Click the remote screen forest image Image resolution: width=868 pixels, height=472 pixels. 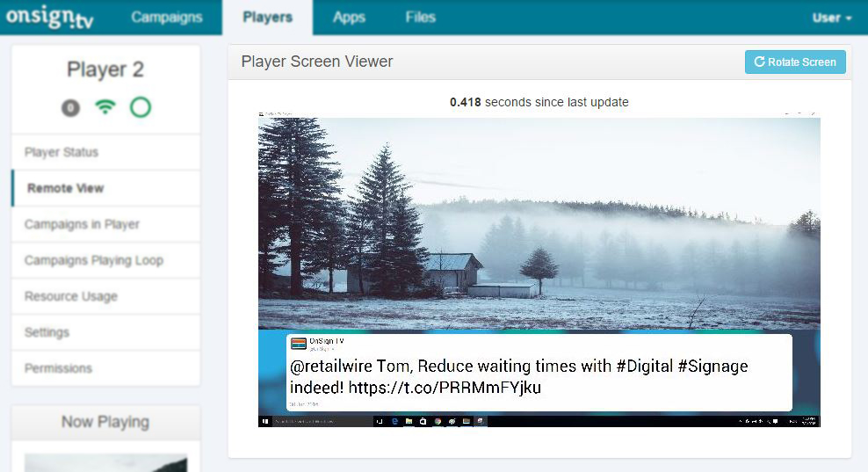pos(539,223)
